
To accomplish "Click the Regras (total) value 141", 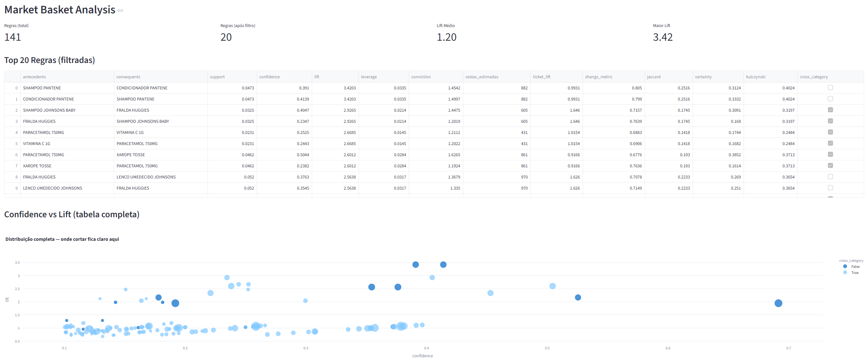I will [12, 37].
